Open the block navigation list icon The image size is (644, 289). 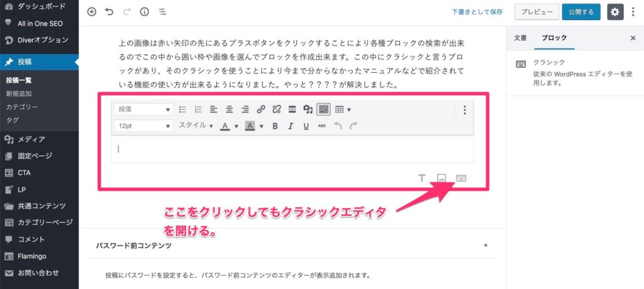click(162, 12)
